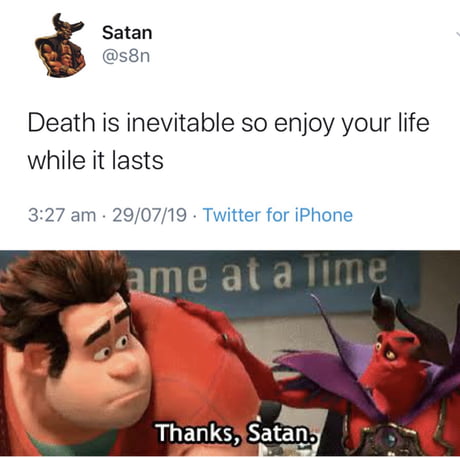The height and width of the screenshot is (458, 460).
Task: Open the @s8n handle link
Action: click(126, 56)
